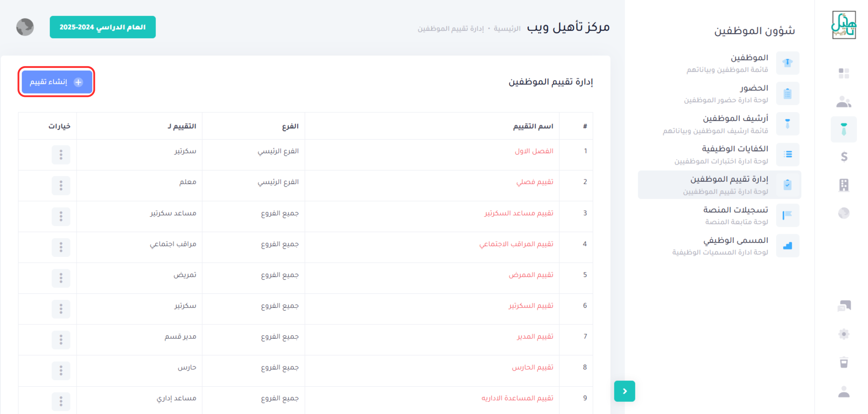Go to الرئيسية breadcrumb link

(507, 29)
